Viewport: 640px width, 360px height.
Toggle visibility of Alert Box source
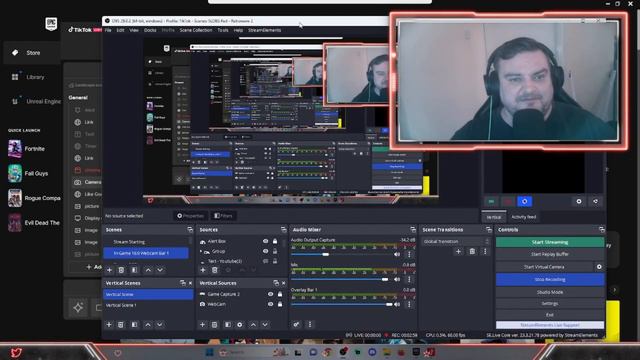(266, 241)
